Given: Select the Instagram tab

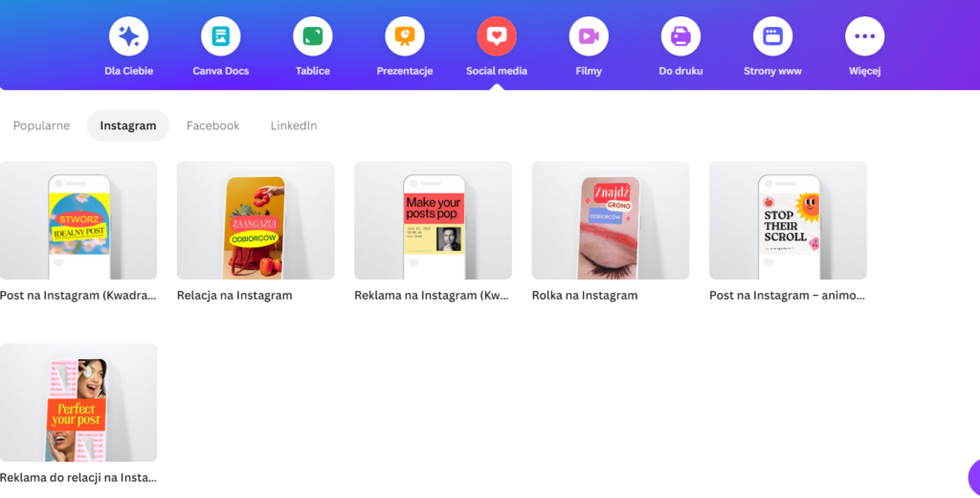Looking at the screenshot, I should tap(128, 125).
